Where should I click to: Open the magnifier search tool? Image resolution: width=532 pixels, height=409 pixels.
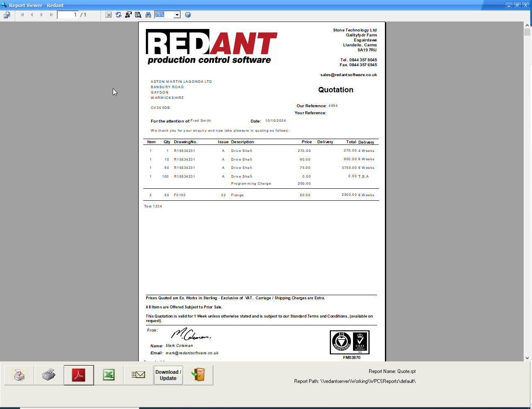click(x=138, y=15)
